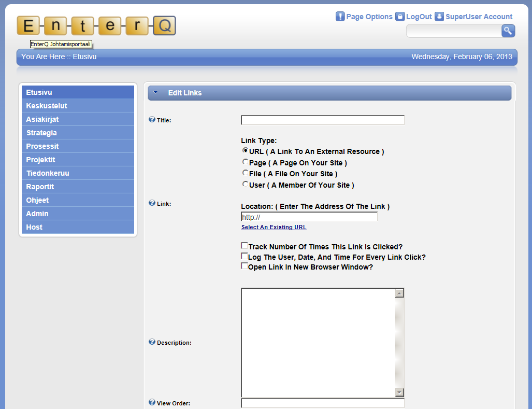Screen dimensions: 532x409
Task: Collapse the Edit Links section arrow
Action: (156, 92)
